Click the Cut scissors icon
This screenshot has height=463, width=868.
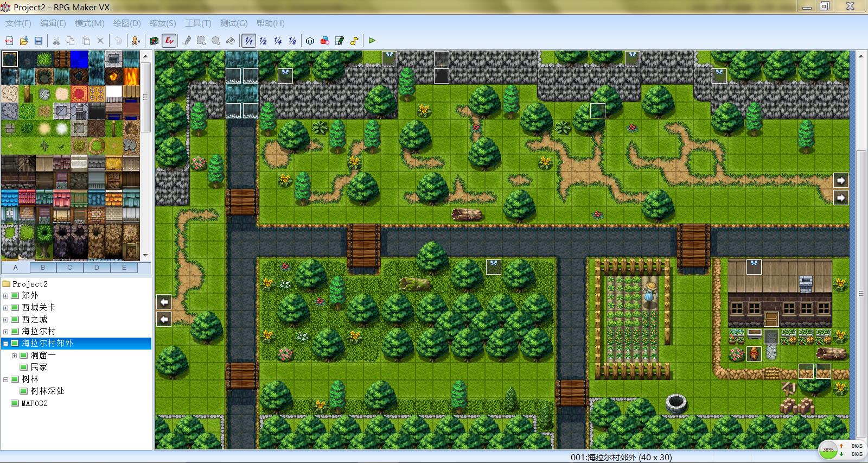56,41
